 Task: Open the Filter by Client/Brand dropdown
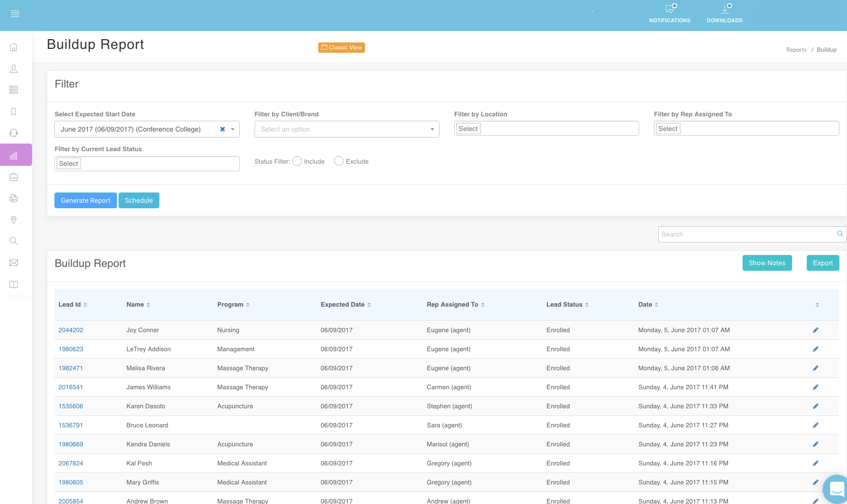click(x=347, y=129)
